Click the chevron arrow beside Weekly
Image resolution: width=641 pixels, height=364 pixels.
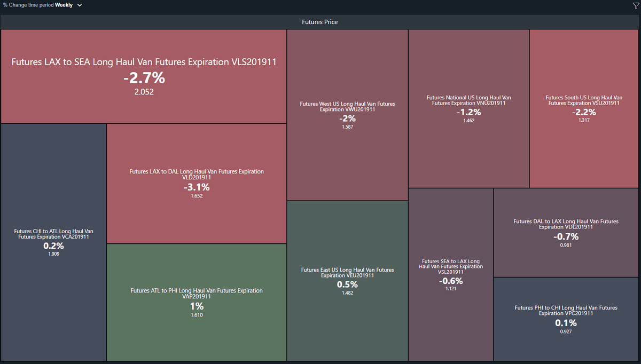[80, 5]
